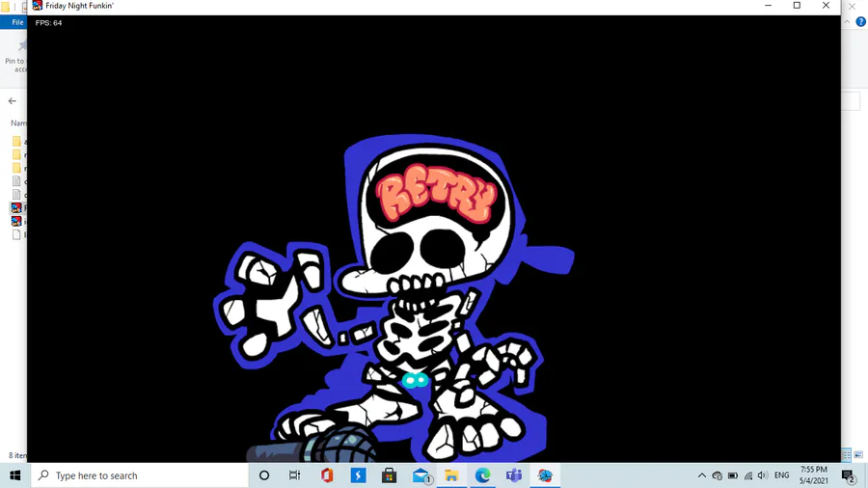Open the Windows Start menu
868x488 pixels.
tap(14, 475)
